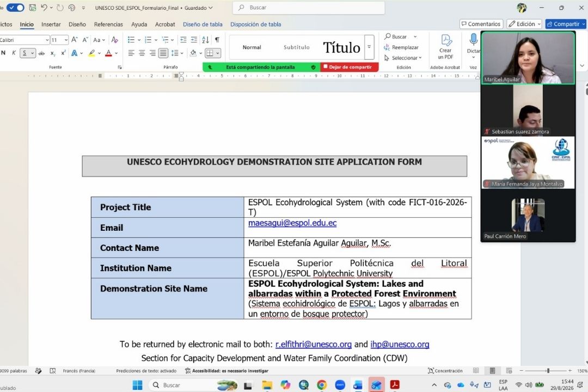Follow the ihp@unesco.org link

pos(400,344)
